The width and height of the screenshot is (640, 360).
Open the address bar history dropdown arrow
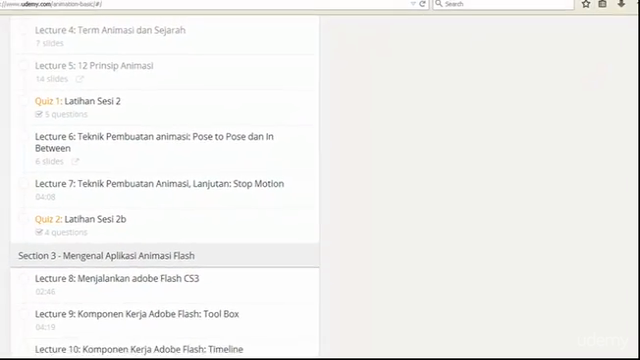[x=413, y=4]
